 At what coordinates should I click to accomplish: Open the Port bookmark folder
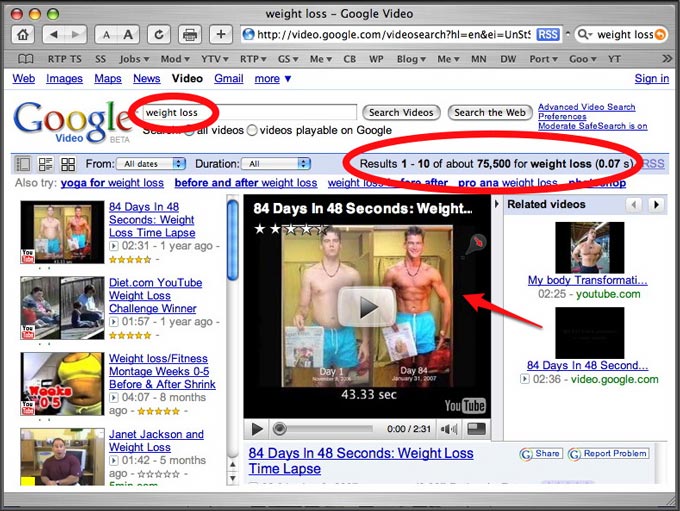543,59
